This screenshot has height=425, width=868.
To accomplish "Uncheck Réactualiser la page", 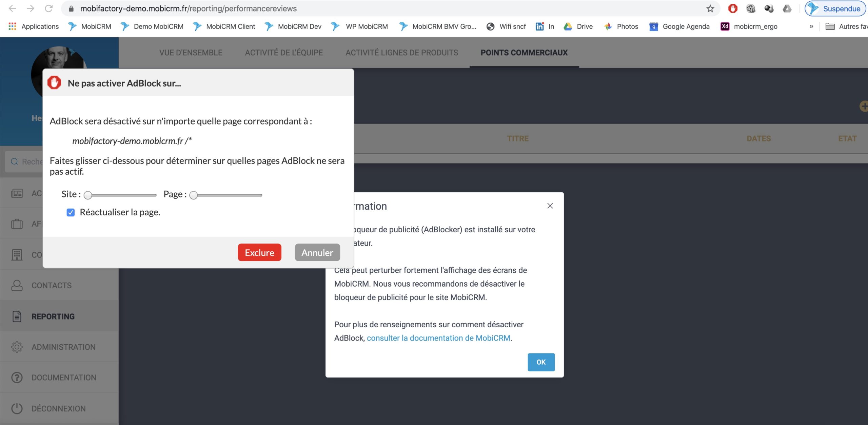I will tap(71, 212).
